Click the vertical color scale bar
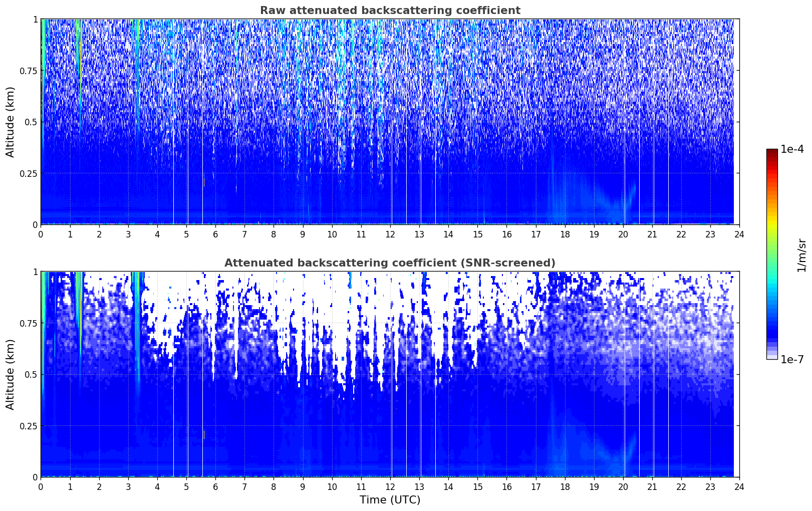This screenshot has width=812, height=511. [x=772, y=254]
